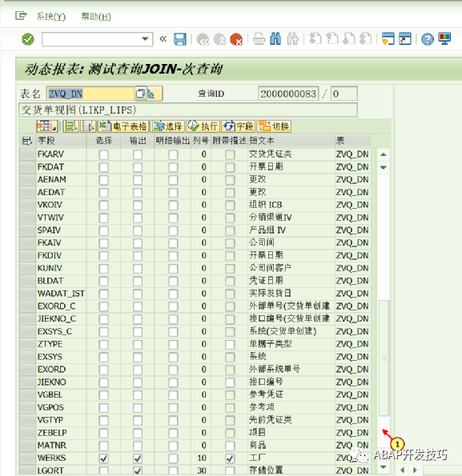Click the Last Page icon
Viewport: 462px width, 476px height.
pos(365,39)
